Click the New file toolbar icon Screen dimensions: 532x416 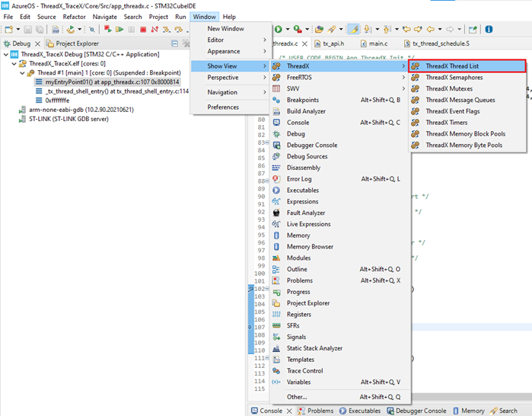pyautogui.click(x=9, y=30)
